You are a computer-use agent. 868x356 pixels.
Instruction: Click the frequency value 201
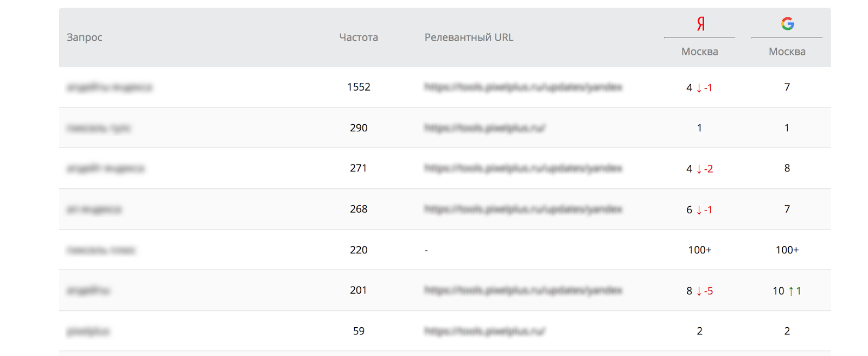359,290
